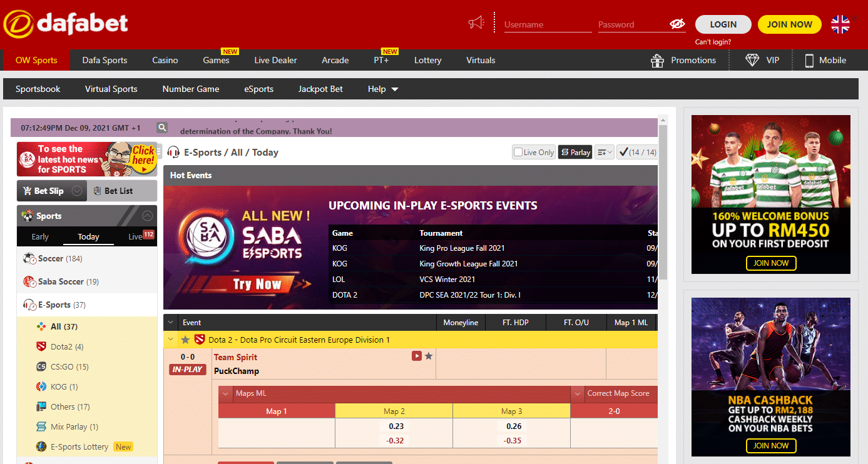Open the Live Dealer menu

tap(275, 60)
